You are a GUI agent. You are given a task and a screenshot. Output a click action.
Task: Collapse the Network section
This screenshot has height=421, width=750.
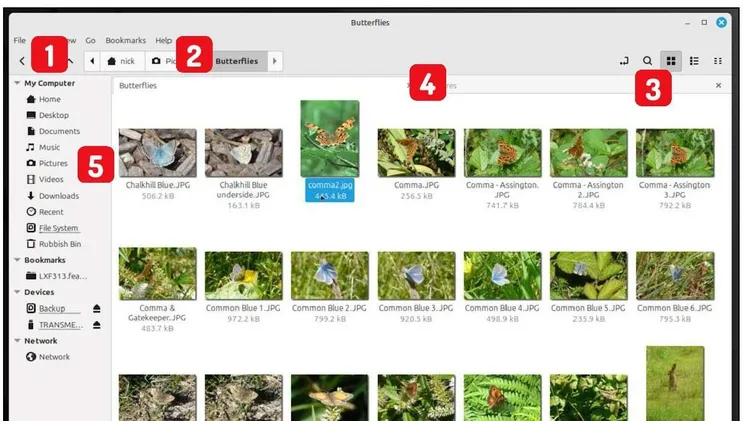(17, 341)
